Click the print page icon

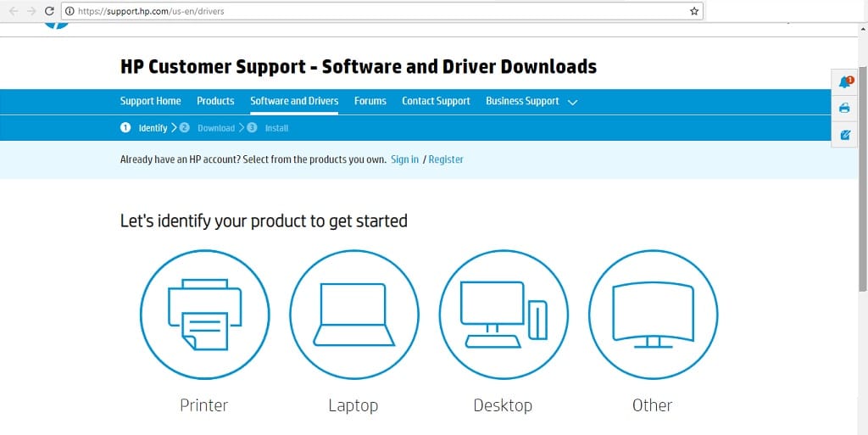pyautogui.click(x=844, y=108)
